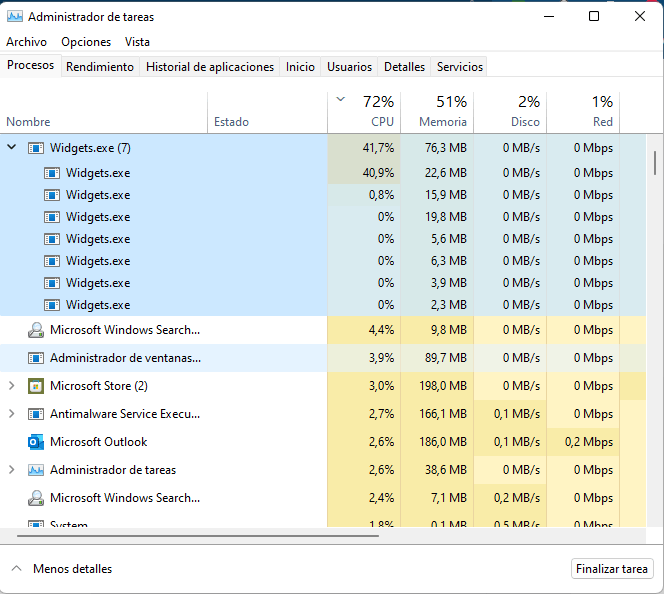Maximize the Task Manager window
Screen dimensions: 664x594
pyautogui.click(x=594, y=17)
